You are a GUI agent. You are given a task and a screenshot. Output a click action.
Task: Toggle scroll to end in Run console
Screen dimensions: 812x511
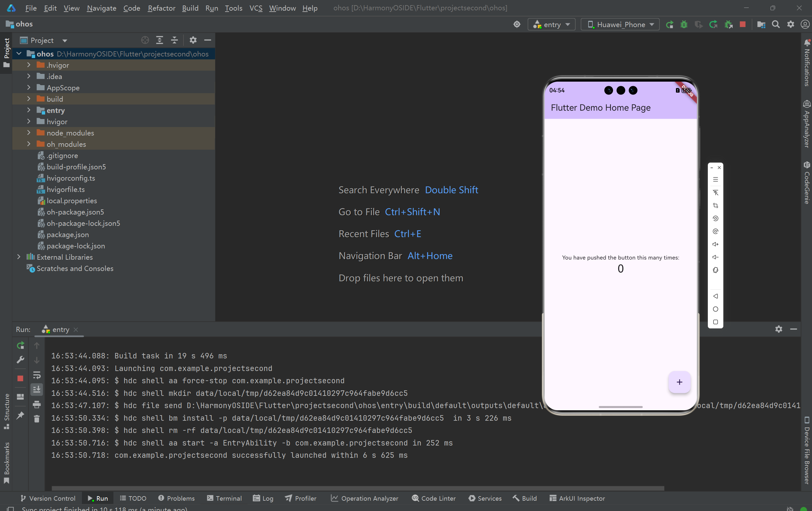click(37, 389)
